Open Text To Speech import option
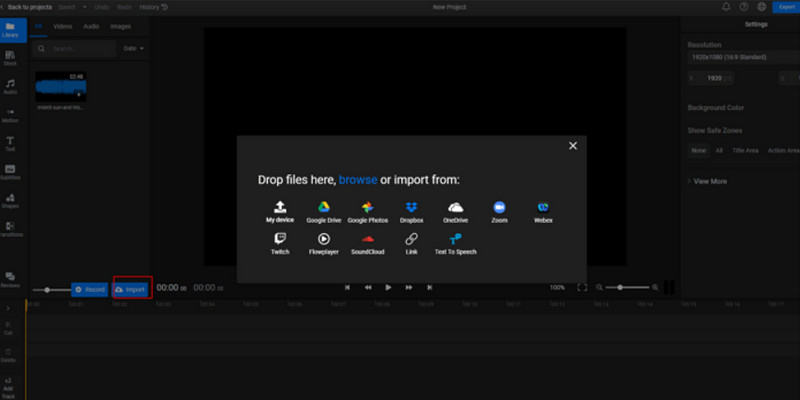This screenshot has height=400, width=800. pyautogui.click(x=455, y=243)
